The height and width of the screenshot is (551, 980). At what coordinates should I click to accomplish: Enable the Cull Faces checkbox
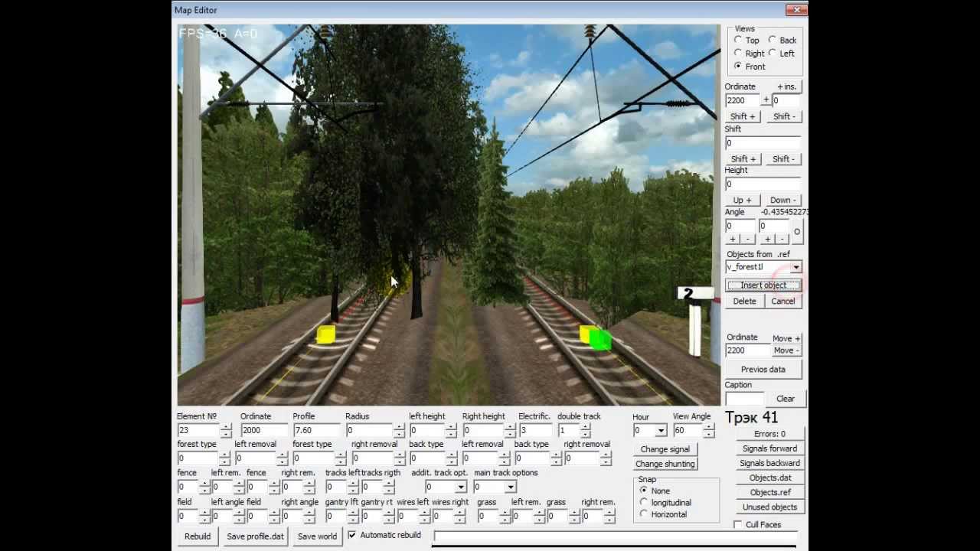tap(738, 524)
